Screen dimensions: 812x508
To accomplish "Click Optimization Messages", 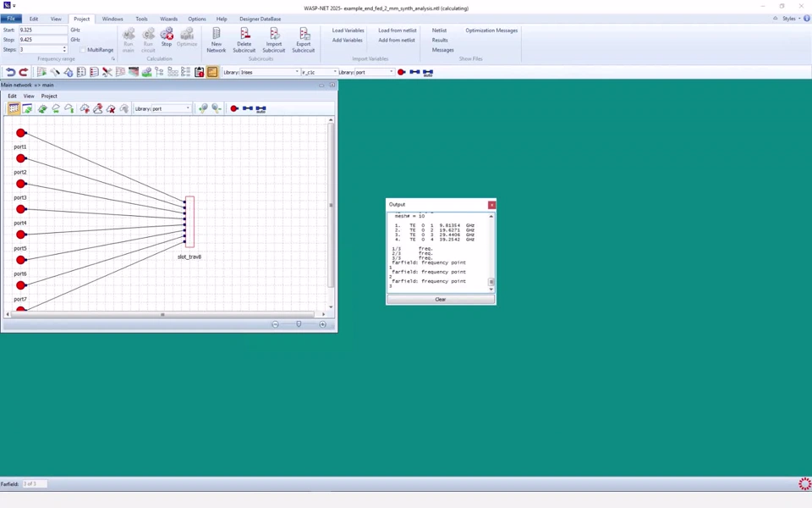I will click(x=491, y=30).
